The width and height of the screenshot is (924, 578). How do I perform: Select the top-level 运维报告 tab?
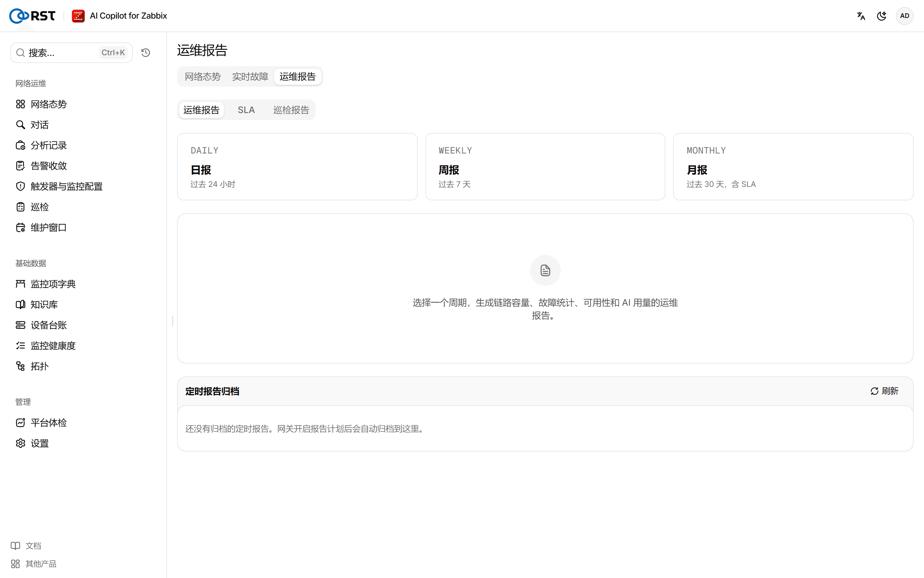297,76
